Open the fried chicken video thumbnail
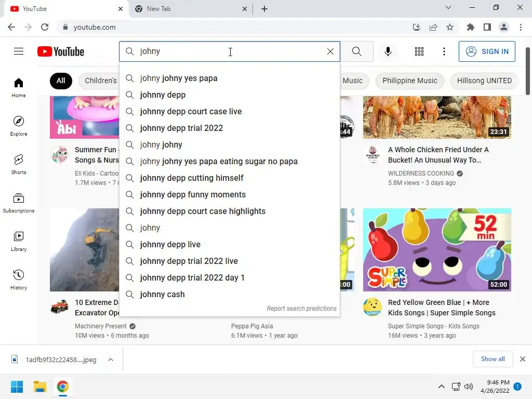This screenshot has width=532, height=399. coord(437,117)
